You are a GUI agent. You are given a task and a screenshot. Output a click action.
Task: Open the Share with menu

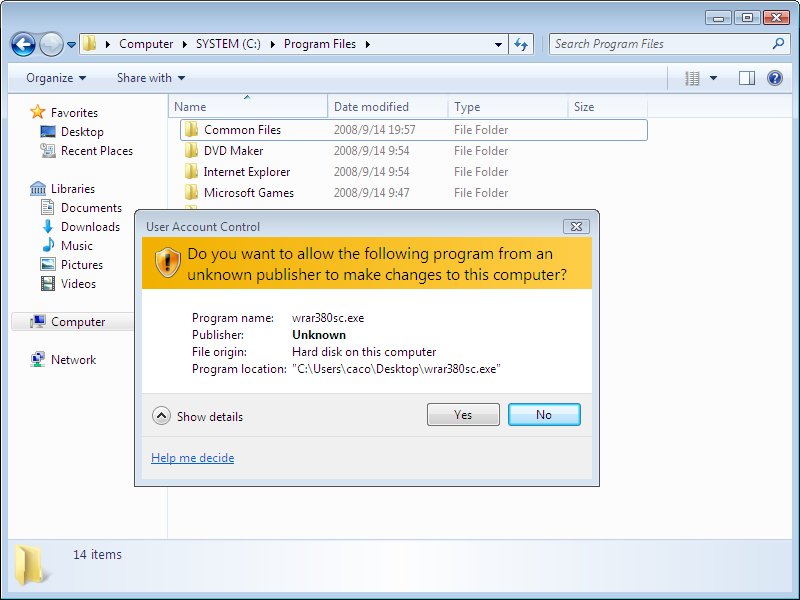151,78
